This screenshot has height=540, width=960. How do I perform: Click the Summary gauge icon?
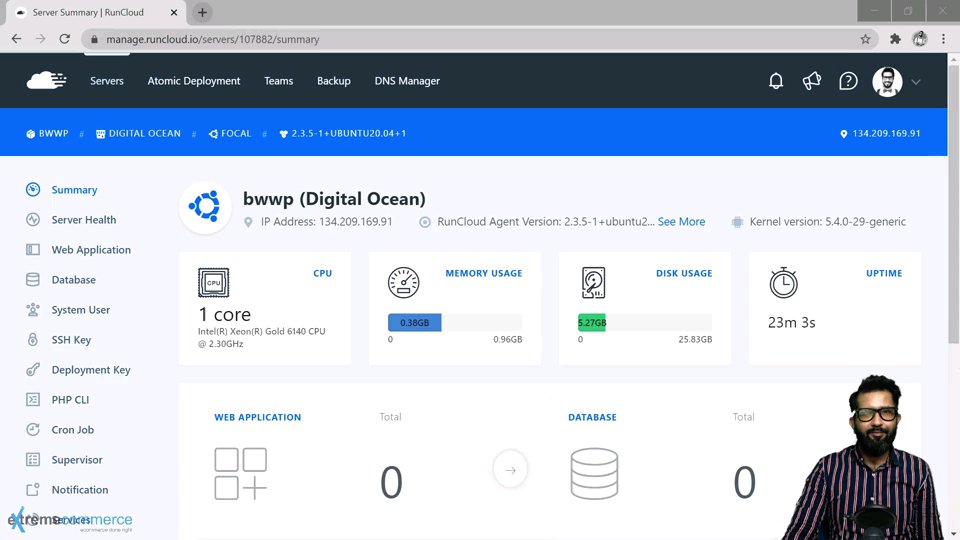click(x=33, y=189)
